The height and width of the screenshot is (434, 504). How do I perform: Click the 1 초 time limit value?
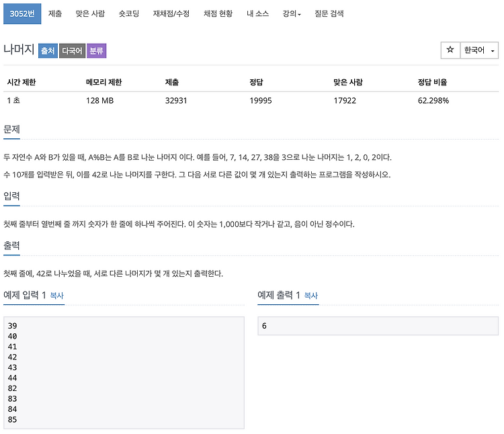click(x=13, y=101)
